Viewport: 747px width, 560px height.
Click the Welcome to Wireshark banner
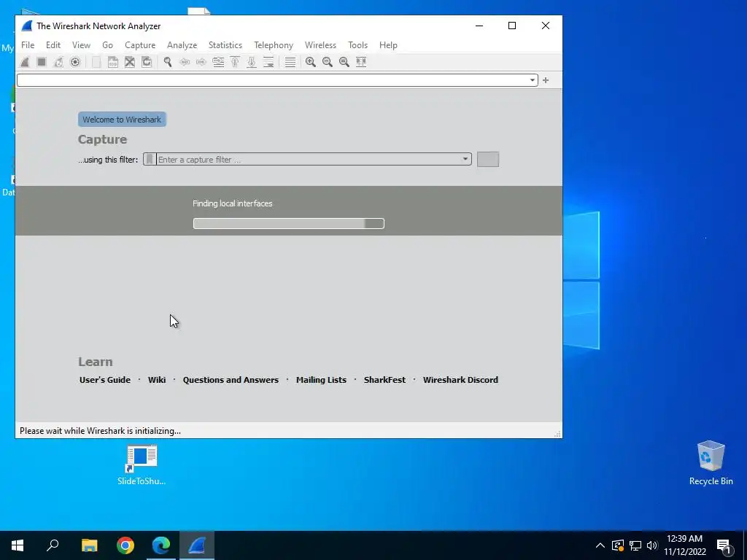(122, 120)
